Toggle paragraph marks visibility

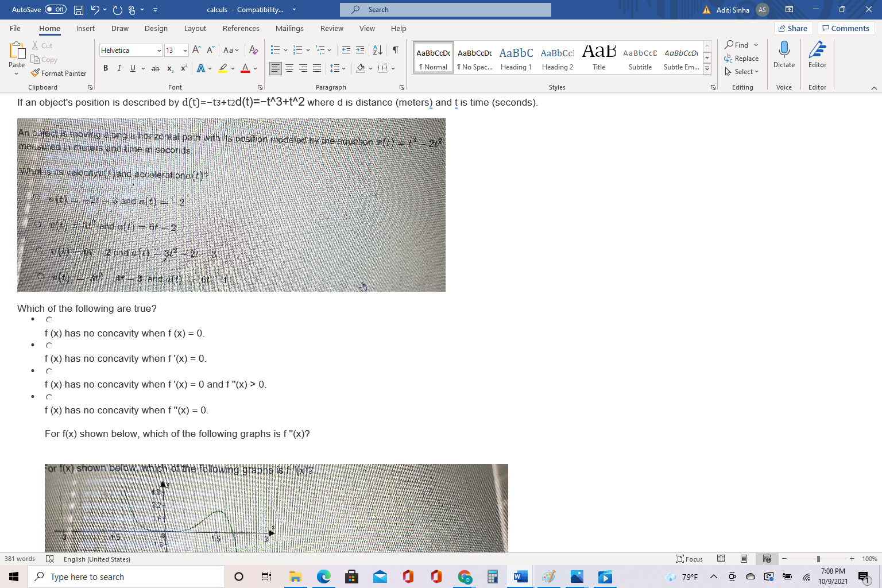click(x=394, y=51)
